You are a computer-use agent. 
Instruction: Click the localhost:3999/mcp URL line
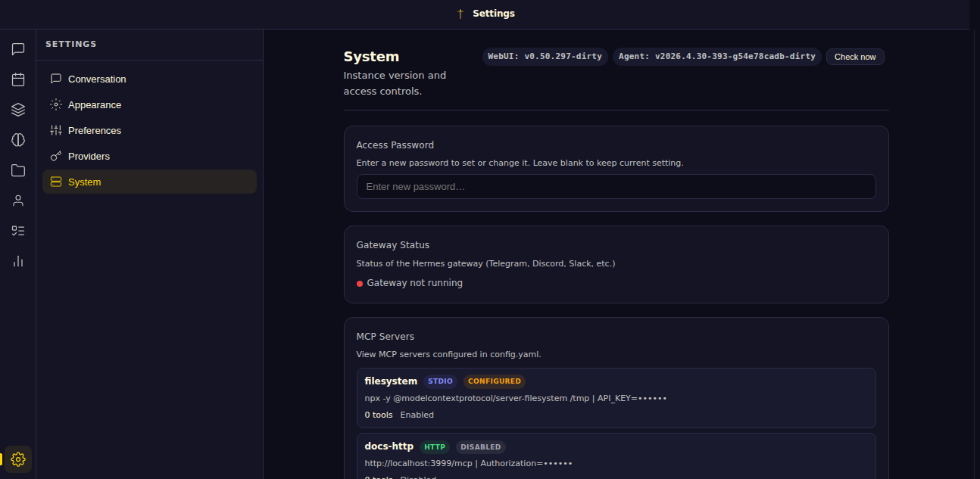tap(469, 463)
